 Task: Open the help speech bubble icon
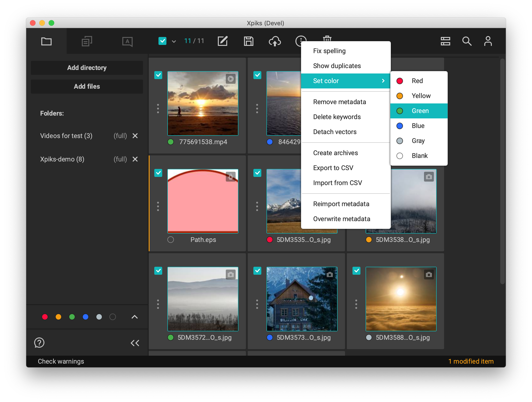pos(39,343)
